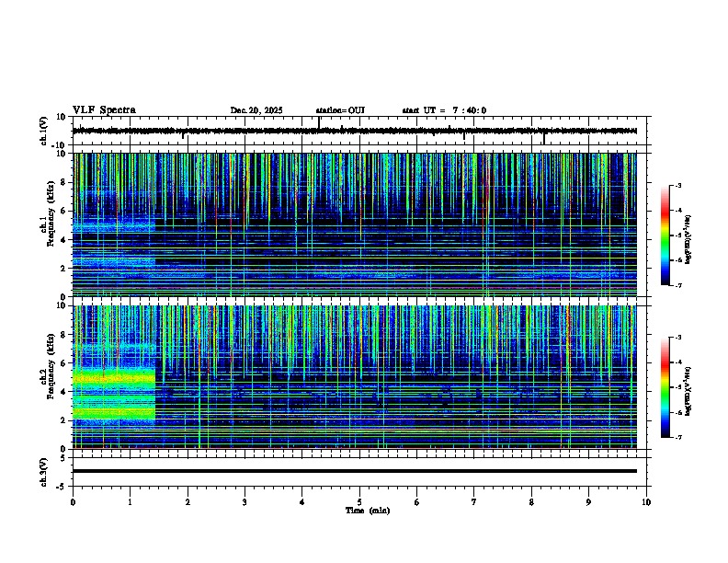The width and height of the screenshot is (728, 563).
Task: Click inside the ch.1 spectrogram panel
Action: click(355, 224)
